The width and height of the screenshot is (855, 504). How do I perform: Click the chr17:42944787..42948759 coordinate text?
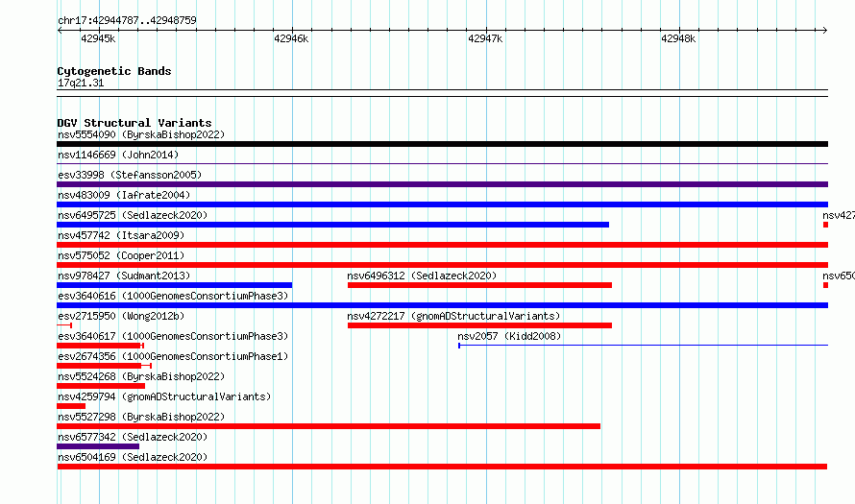tap(127, 21)
